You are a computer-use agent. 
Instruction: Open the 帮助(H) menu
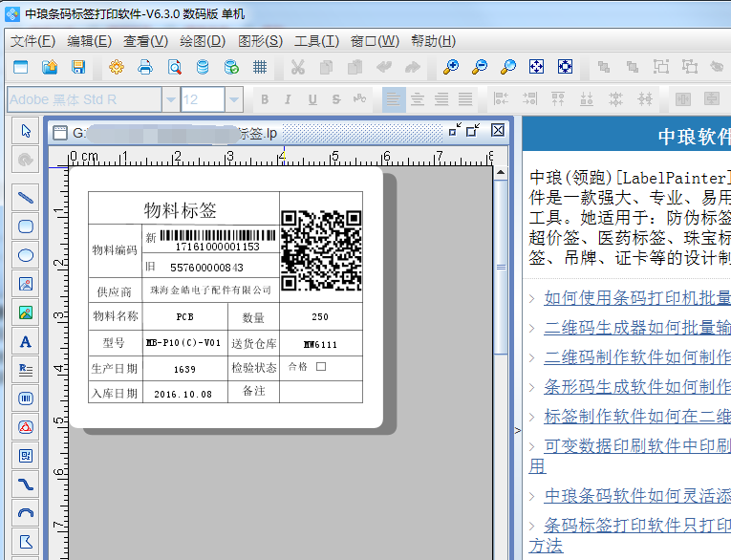coord(433,41)
